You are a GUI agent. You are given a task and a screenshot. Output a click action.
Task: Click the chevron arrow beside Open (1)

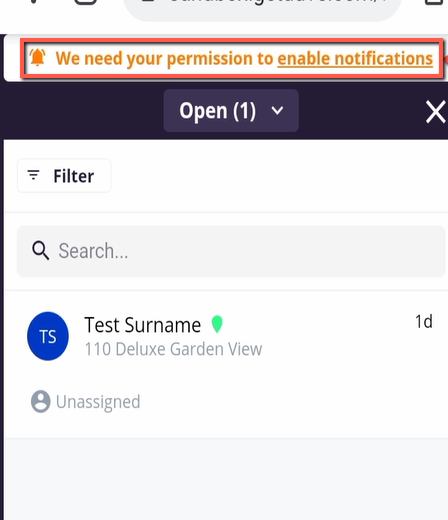[x=277, y=110]
